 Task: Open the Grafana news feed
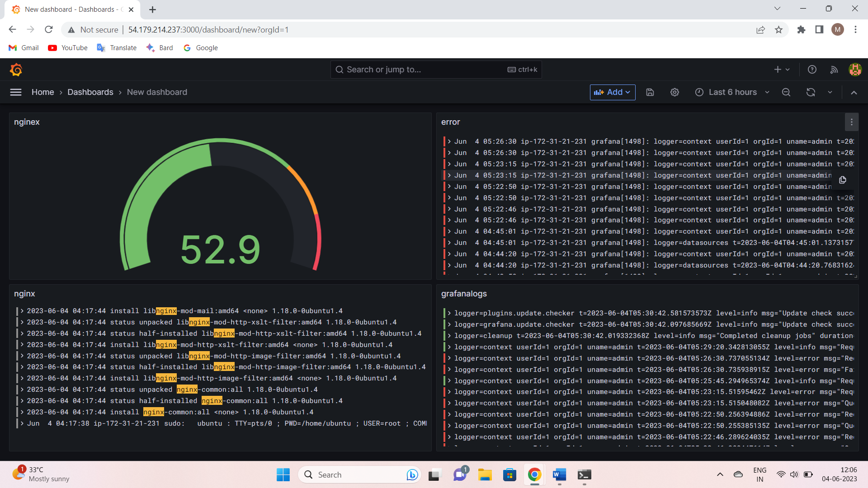tap(835, 69)
